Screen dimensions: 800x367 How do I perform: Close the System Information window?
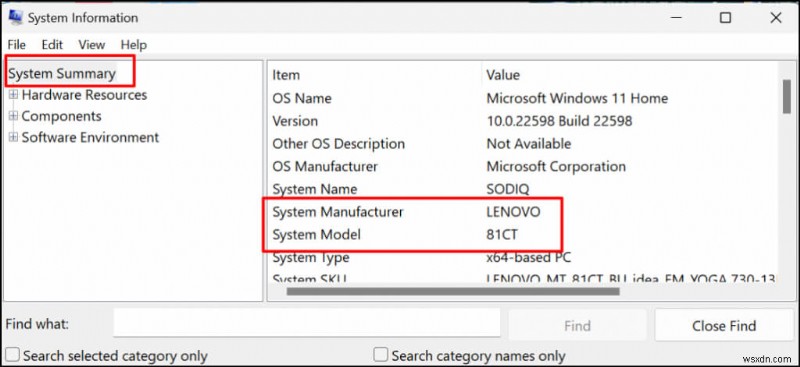pos(776,18)
